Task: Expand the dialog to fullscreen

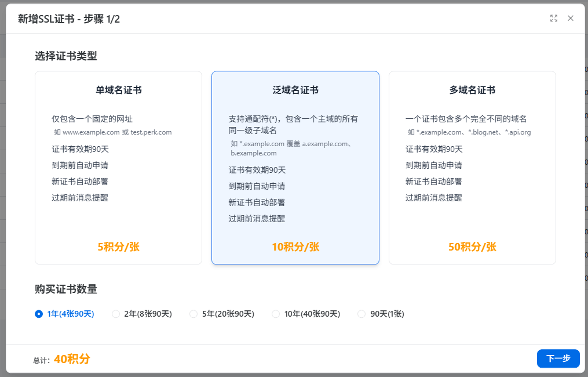Action: click(x=554, y=19)
